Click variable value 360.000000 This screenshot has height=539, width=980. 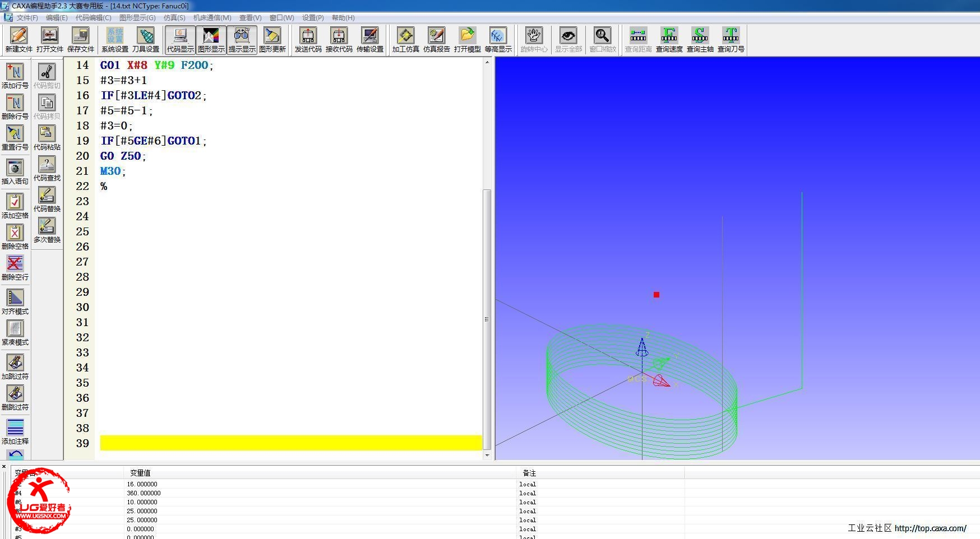pyautogui.click(x=144, y=493)
